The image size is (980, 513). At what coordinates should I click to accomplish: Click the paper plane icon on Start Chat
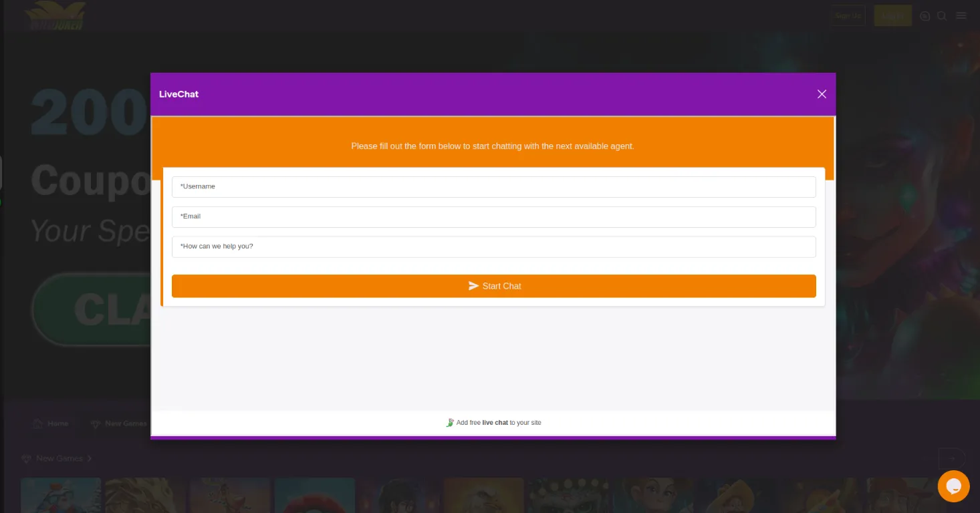(472, 286)
